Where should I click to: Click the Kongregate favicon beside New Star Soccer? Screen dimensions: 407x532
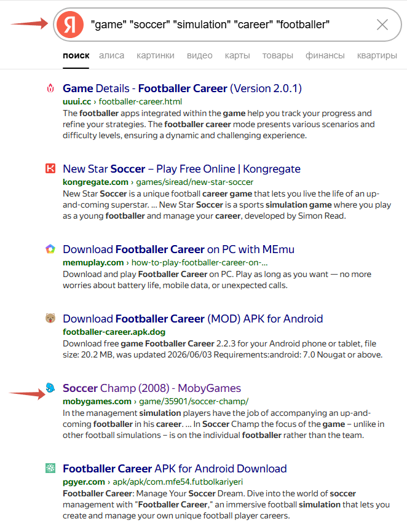coord(50,168)
